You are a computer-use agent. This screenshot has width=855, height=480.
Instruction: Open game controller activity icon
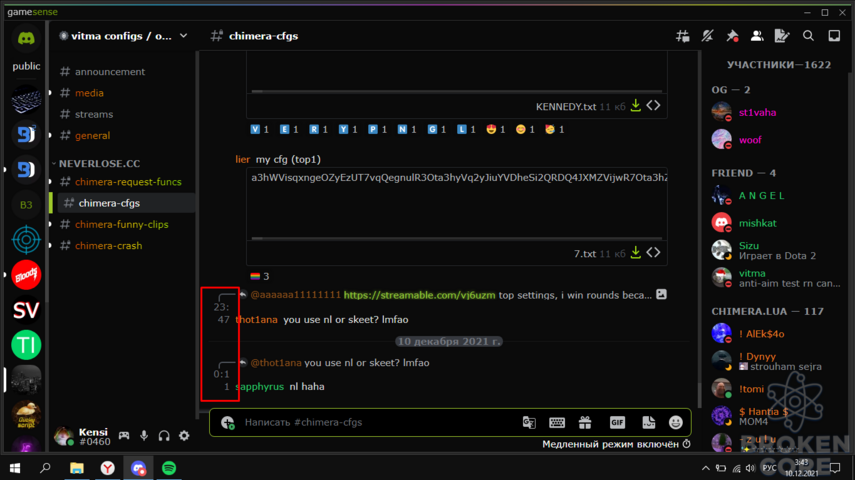[124, 436]
